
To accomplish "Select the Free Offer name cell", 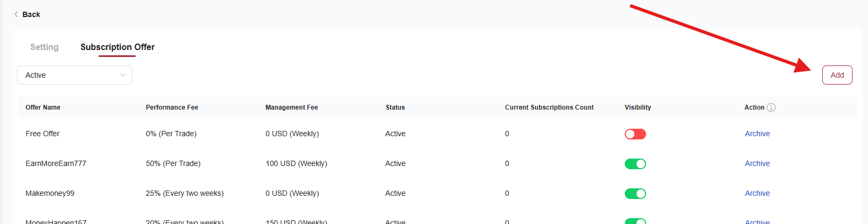I will click(43, 134).
